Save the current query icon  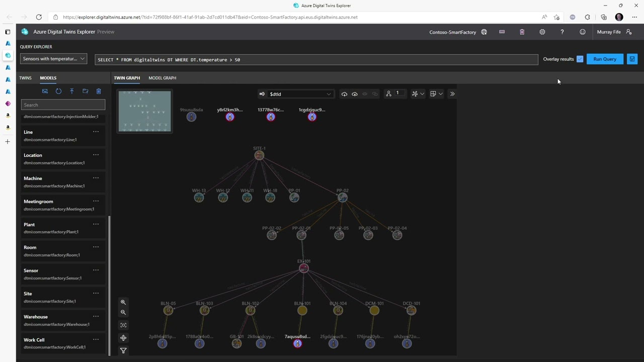pyautogui.click(x=632, y=59)
